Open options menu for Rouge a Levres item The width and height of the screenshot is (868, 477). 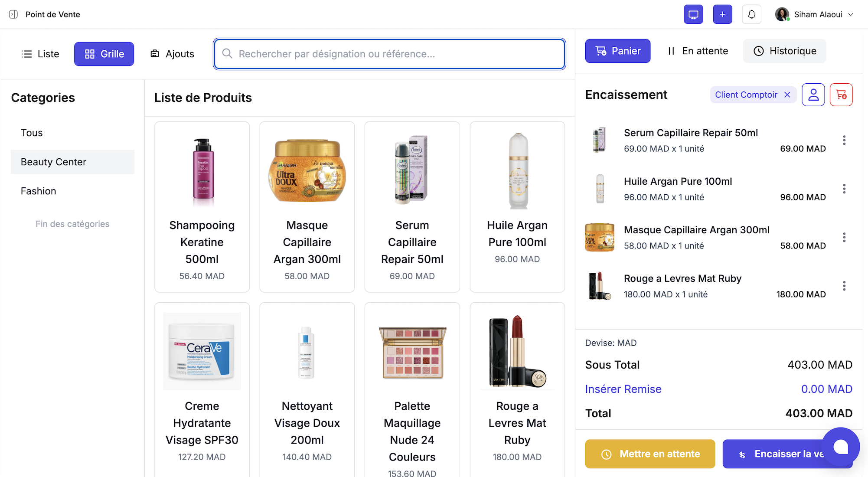(x=844, y=286)
